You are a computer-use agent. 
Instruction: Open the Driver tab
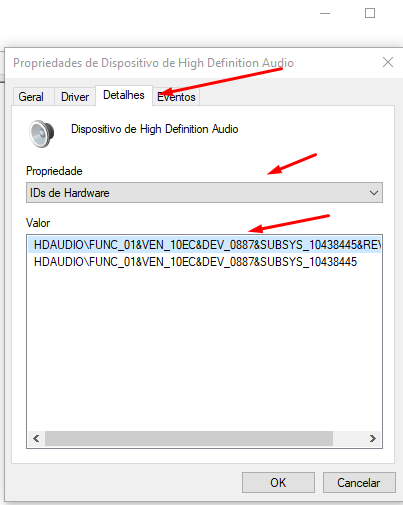pyautogui.click(x=75, y=97)
